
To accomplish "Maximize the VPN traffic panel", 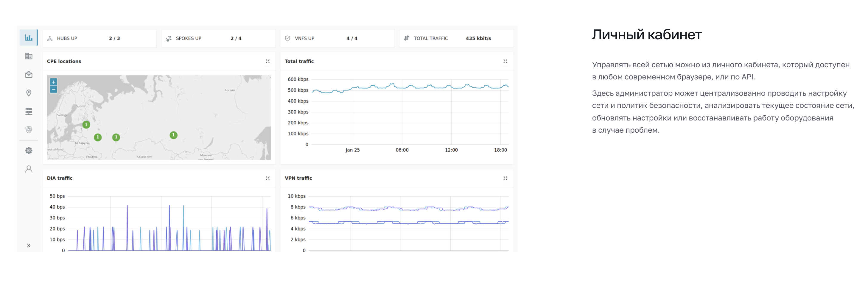I will [505, 178].
